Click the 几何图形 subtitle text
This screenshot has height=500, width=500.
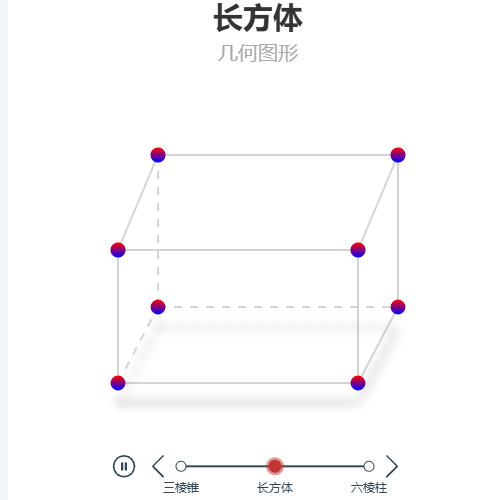(258, 53)
